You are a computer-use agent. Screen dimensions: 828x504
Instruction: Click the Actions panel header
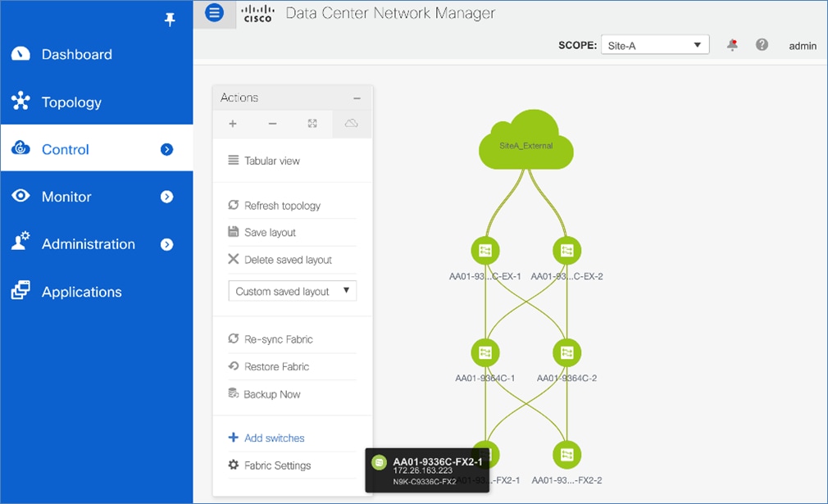(293, 98)
